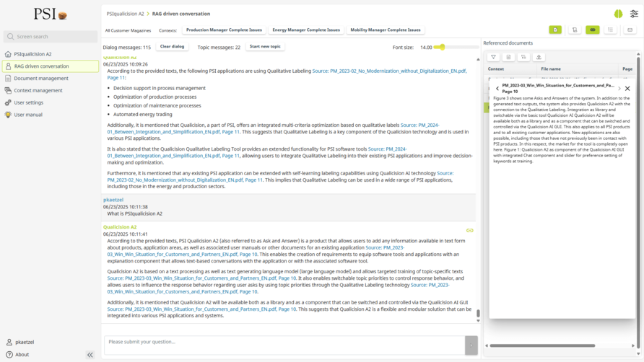Toggle Production Manager Complete Issues context
644x362 pixels.
pos(224,30)
